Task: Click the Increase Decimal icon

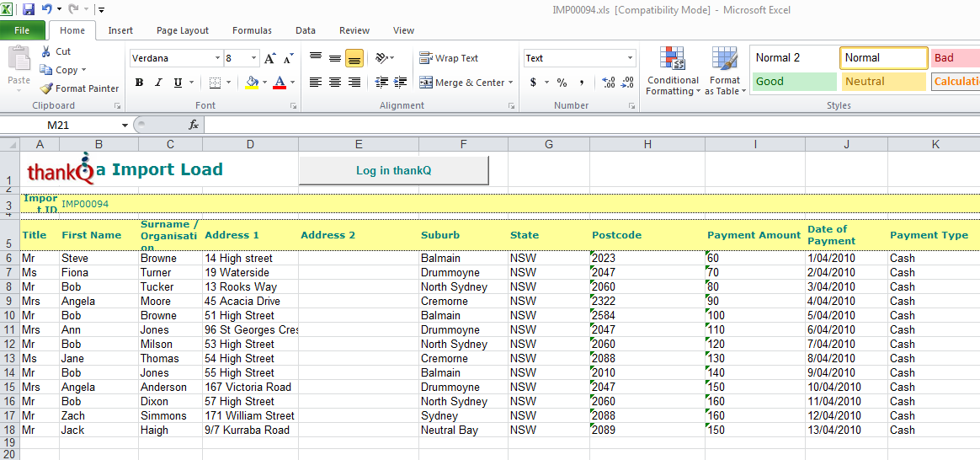Action: (608, 83)
